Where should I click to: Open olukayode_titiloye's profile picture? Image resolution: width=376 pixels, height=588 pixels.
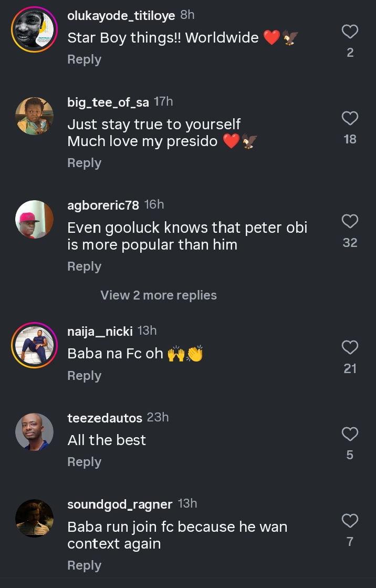(x=34, y=30)
